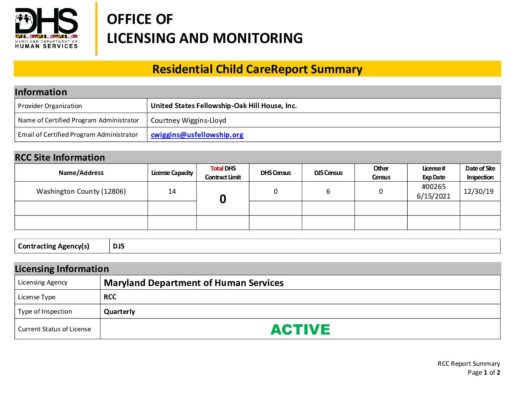Select the license capacity value 14
Screen dimensions: 518x400
(172, 191)
